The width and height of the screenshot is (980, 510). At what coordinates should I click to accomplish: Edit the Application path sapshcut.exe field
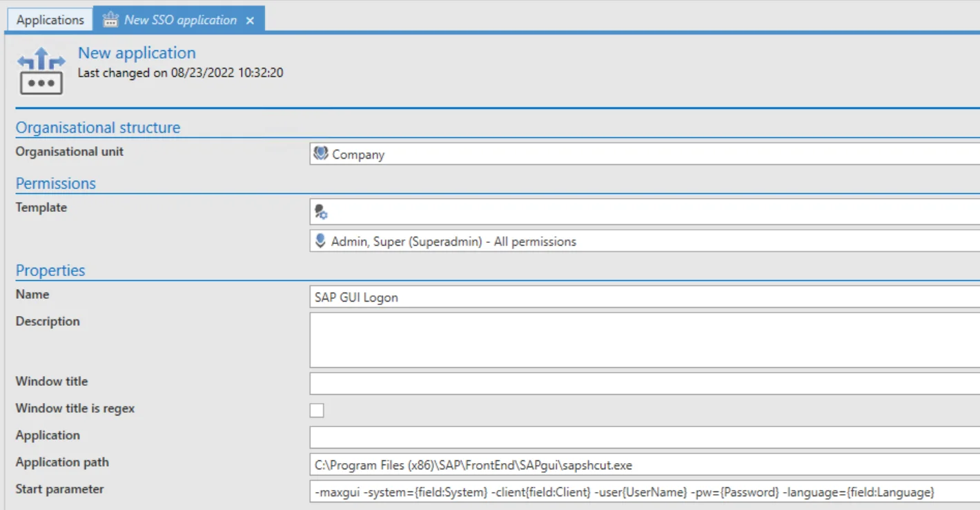click(645, 464)
